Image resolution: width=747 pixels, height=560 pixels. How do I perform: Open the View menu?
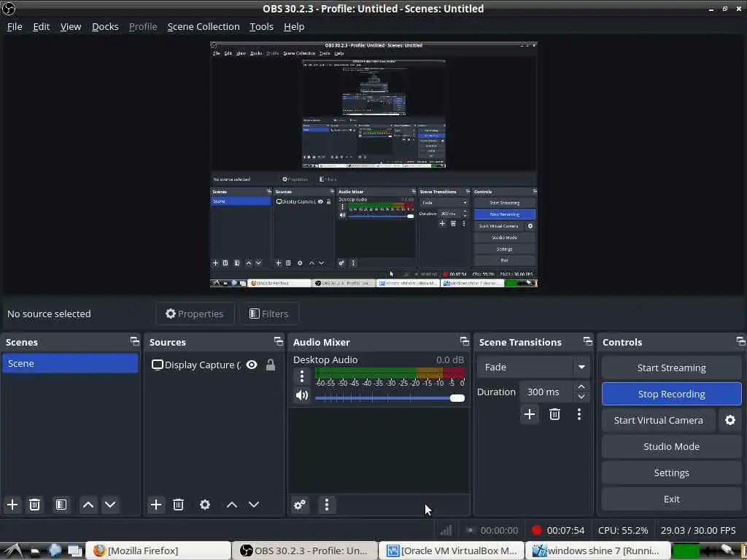click(x=71, y=27)
